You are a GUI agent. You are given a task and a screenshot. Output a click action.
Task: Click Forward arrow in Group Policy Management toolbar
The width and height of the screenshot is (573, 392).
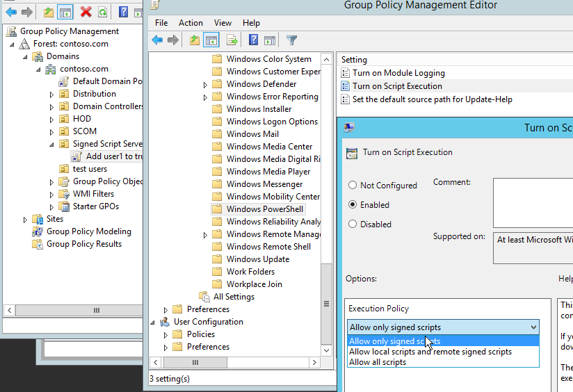[x=26, y=13]
